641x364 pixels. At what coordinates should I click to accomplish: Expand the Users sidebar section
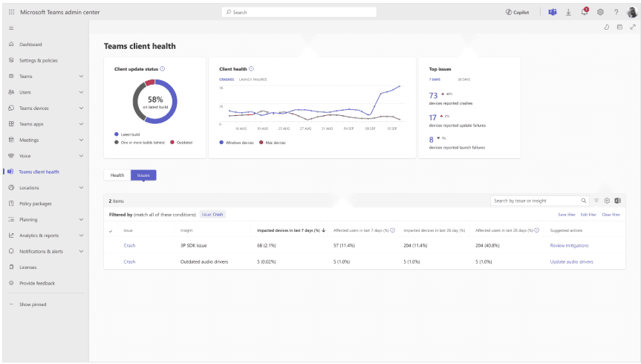[x=81, y=92]
